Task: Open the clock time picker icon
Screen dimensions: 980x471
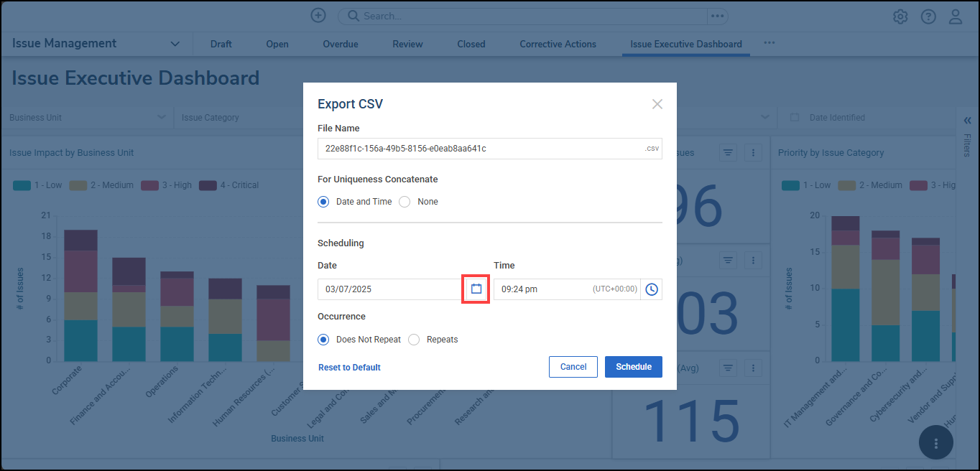Action: (651, 289)
